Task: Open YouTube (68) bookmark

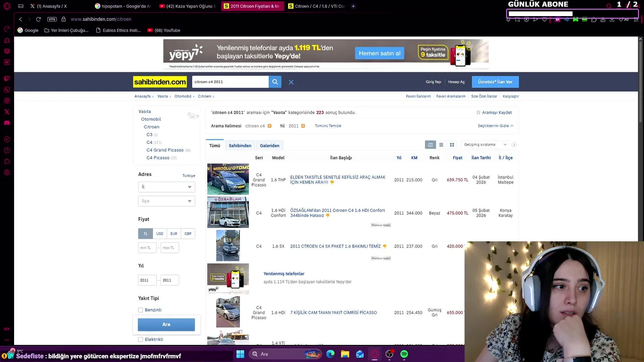Action: (164, 30)
